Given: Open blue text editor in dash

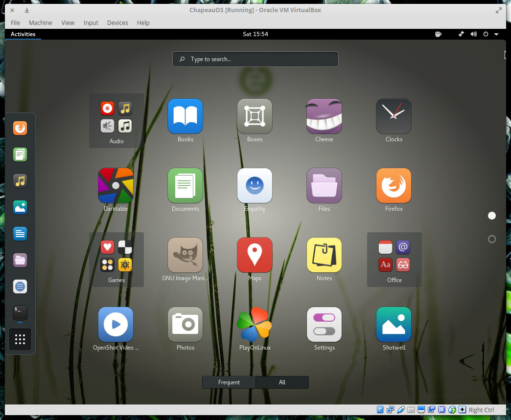Looking at the screenshot, I should 20,233.
